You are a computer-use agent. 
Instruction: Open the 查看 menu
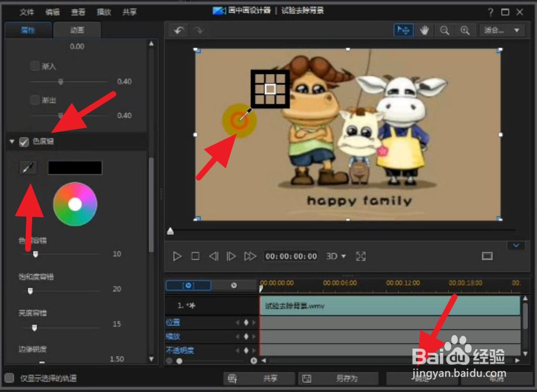click(78, 12)
